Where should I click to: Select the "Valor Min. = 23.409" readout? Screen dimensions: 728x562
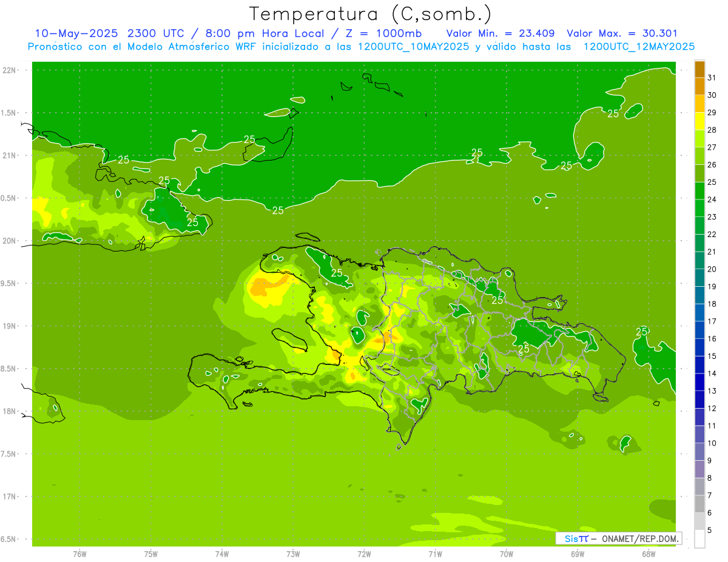500,33
